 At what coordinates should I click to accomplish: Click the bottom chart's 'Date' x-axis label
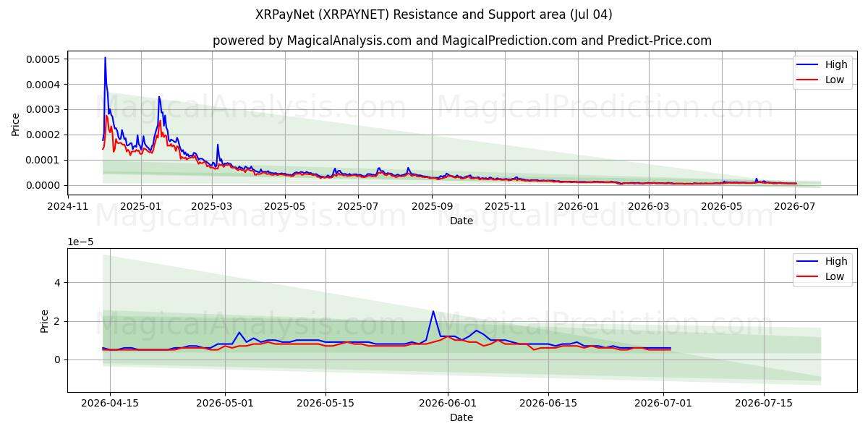[461, 417]
